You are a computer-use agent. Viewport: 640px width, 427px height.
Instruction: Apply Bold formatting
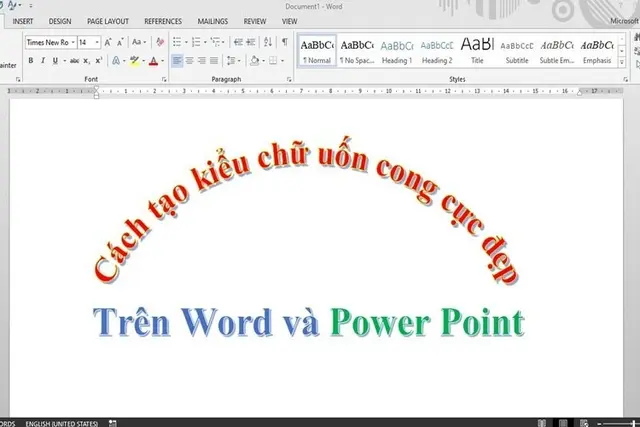(31, 61)
